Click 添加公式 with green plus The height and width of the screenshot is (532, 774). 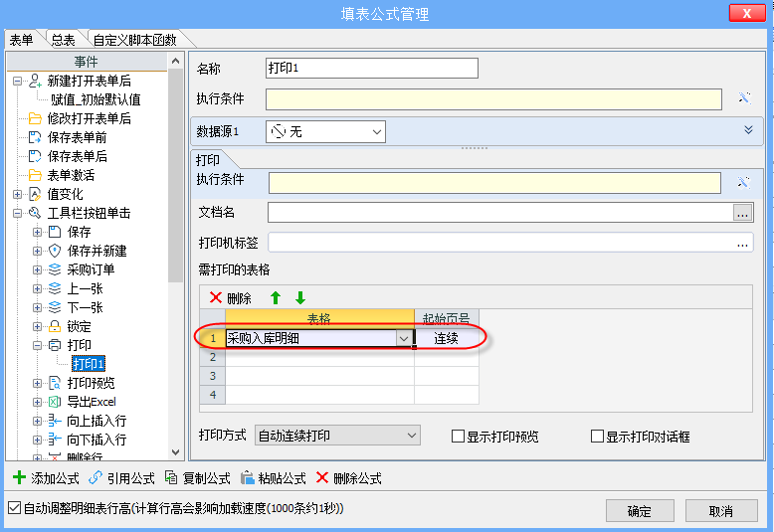46,477
